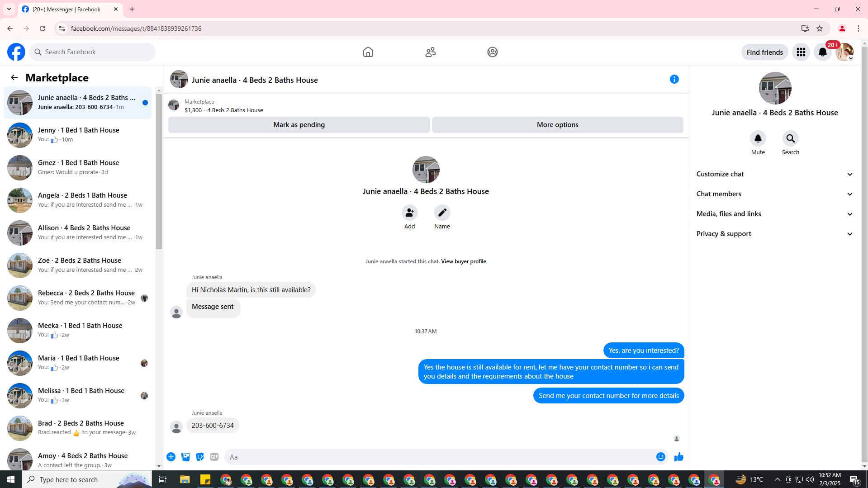This screenshot has width=868, height=488.
Task: Go back from Marketplace chats list
Action: click(x=14, y=77)
